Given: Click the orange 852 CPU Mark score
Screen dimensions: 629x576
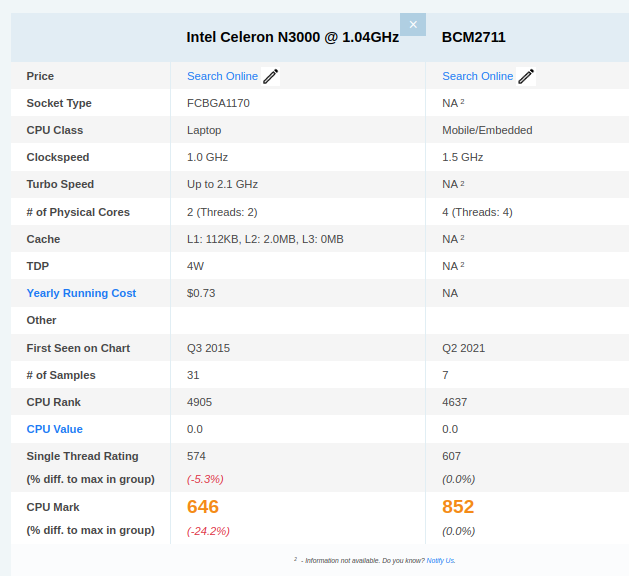Looking at the screenshot, I should pos(458,506).
